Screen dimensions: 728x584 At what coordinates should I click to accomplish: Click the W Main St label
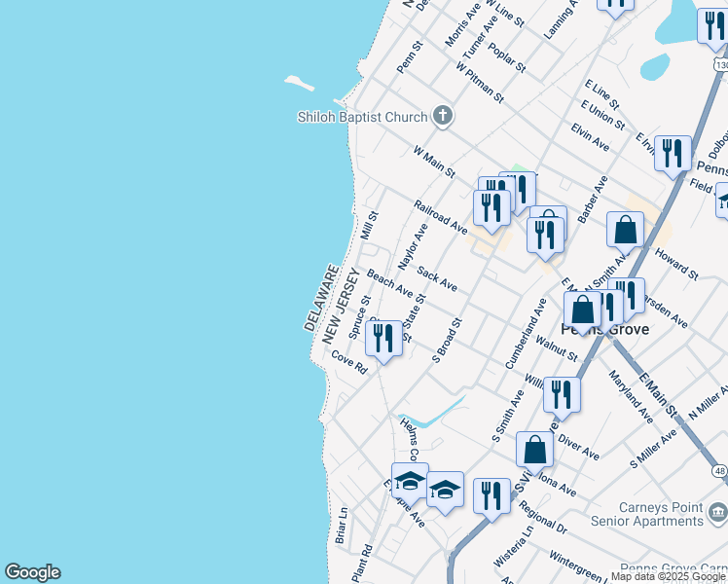tap(434, 162)
